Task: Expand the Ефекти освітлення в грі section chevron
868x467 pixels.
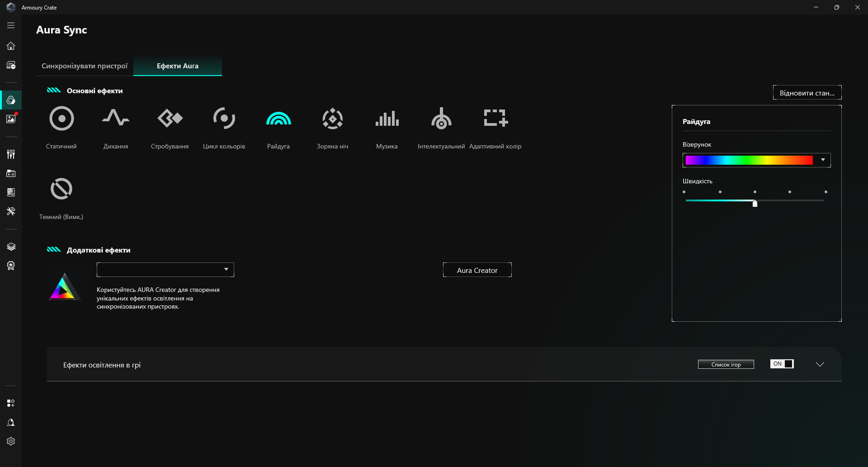Action: [820, 364]
